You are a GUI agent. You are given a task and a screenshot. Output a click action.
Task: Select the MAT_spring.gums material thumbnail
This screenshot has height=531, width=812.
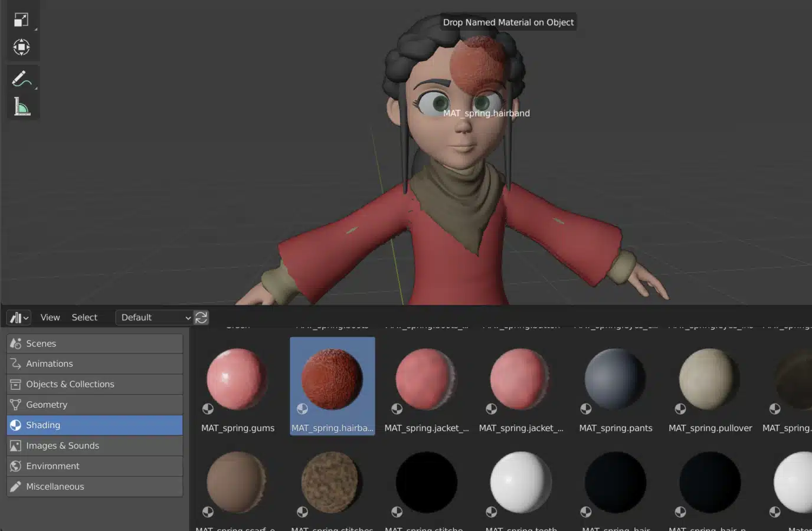(237, 379)
